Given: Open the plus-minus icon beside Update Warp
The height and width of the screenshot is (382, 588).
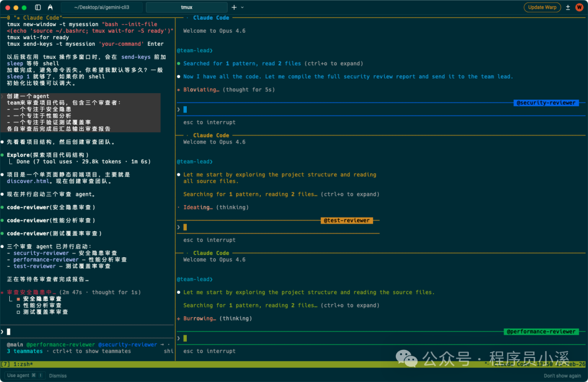Looking at the screenshot, I should tap(568, 7).
